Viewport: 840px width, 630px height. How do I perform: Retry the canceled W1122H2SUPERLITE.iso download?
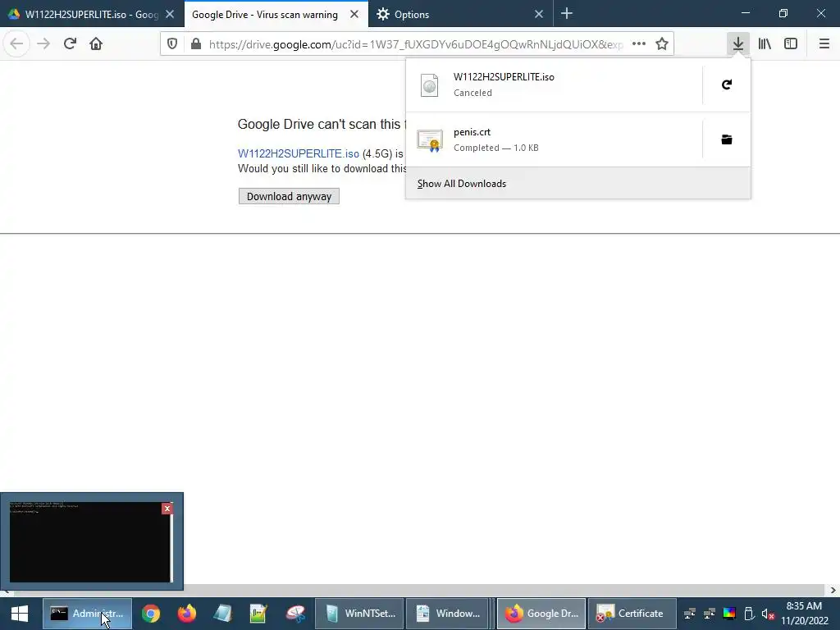click(x=727, y=84)
